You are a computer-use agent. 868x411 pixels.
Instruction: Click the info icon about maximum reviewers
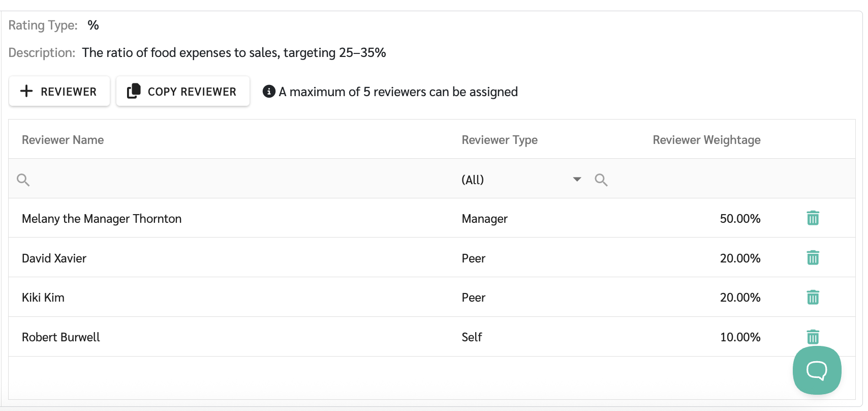coord(269,92)
